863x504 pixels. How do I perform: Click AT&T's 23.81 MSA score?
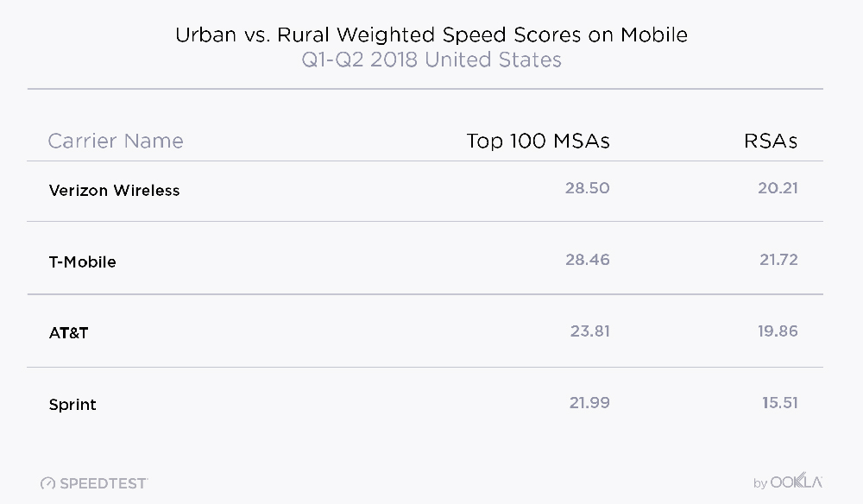tap(589, 331)
